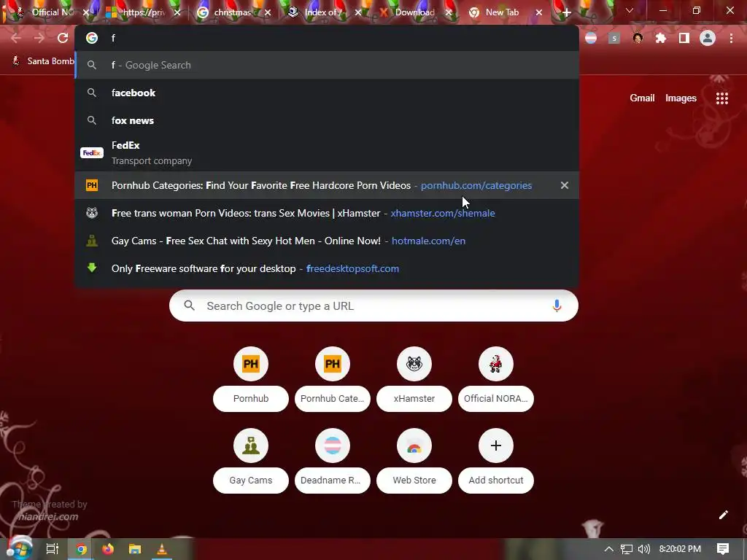Image resolution: width=747 pixels, height=560 pixels.
Task: Open Task View in taskbar
Action: tap(53, 549)
